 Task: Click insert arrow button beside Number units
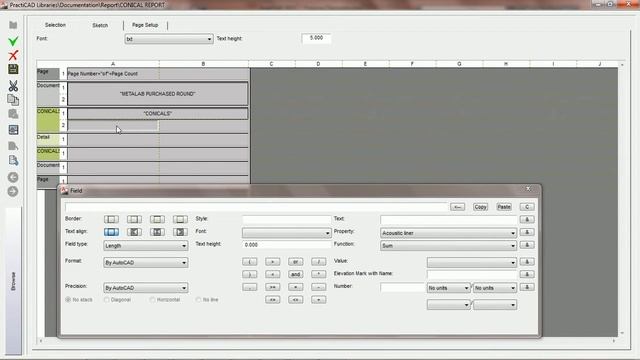click(527, 287)
